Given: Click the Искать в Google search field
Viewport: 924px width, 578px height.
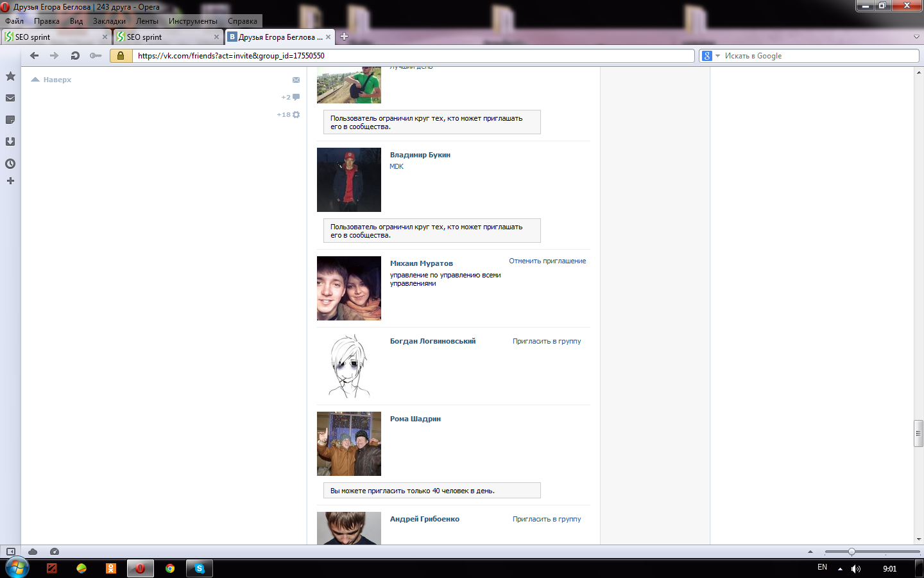Looking at the screenshot, I should coord(820,56).
